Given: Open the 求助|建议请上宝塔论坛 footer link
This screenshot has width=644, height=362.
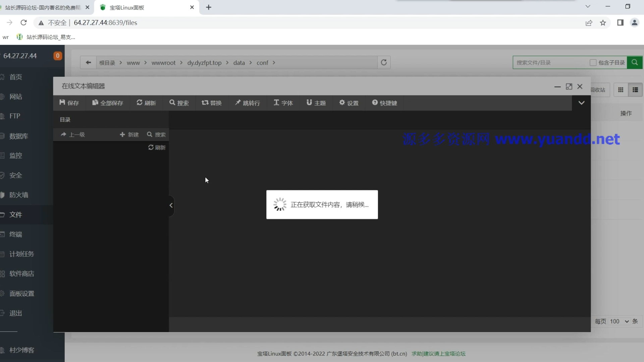Looking at the screenshot, I should pyautogui.click(x=438, y=354).
